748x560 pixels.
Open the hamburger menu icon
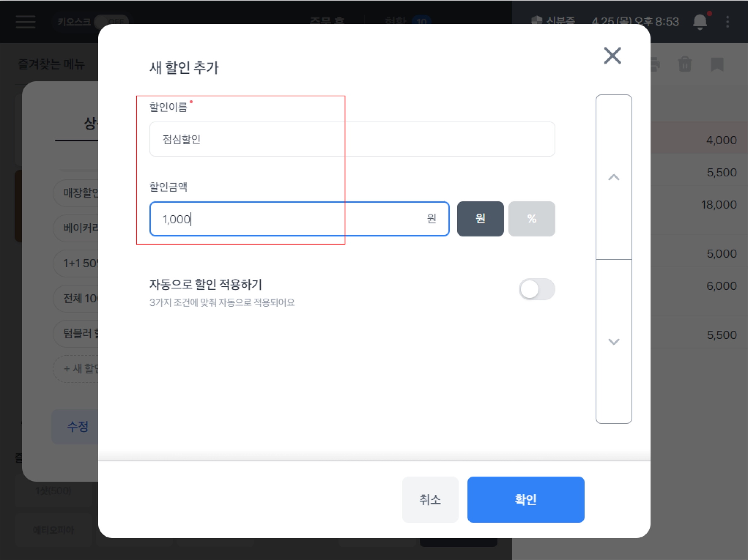26,22
